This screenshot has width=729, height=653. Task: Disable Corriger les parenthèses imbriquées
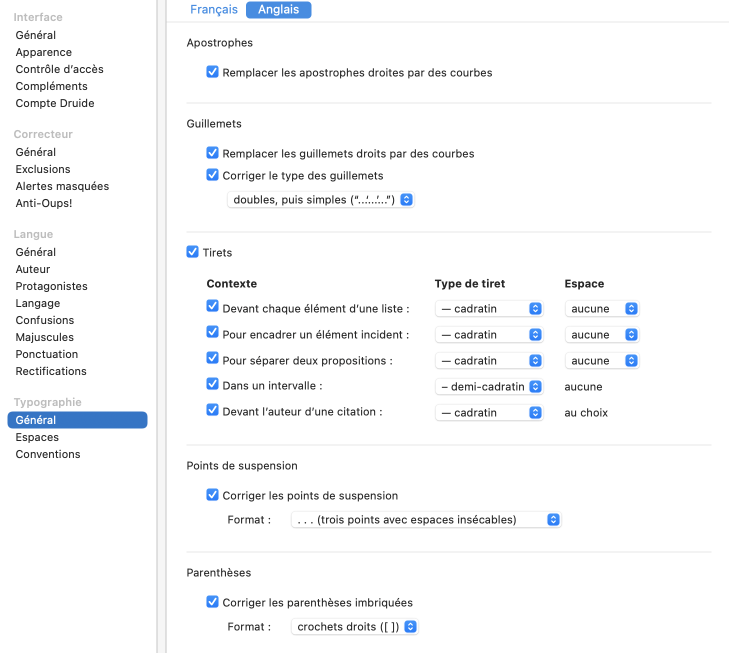pos(212,602)
